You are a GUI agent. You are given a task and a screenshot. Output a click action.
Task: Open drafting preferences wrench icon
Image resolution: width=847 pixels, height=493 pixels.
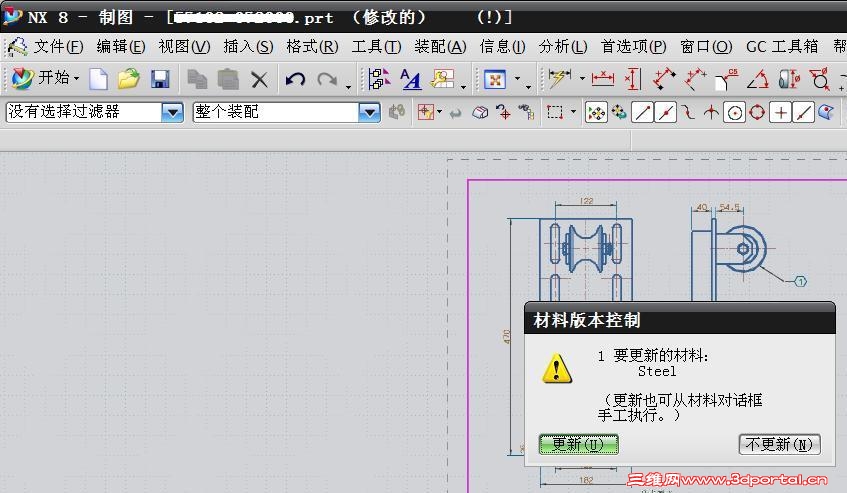coord(442,79)
